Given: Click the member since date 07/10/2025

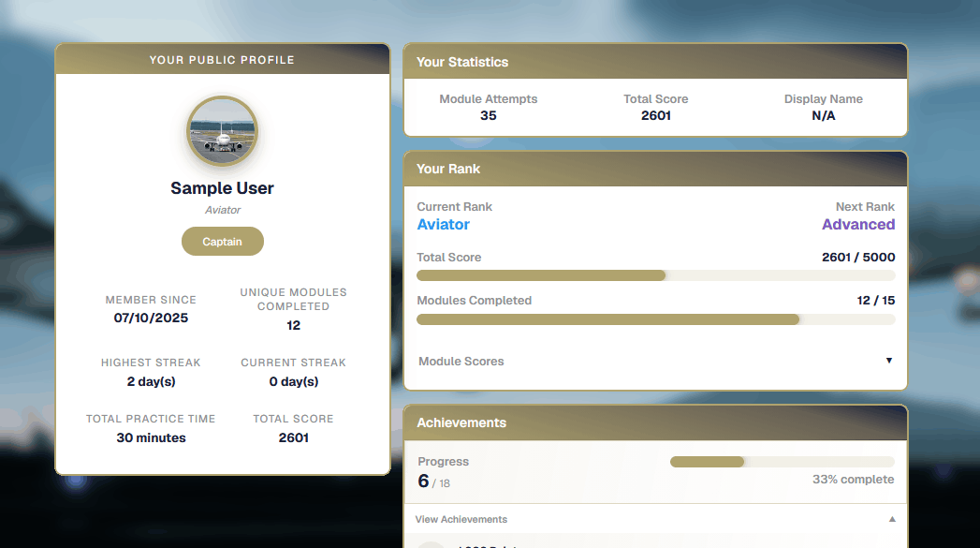Looking at the screenshot, I should [151, 318].
